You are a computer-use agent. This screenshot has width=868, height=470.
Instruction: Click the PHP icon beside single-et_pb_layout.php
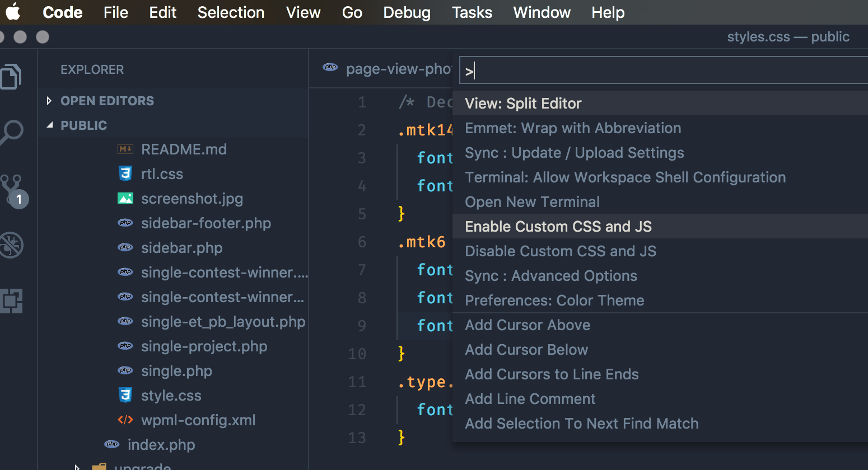click(125, 321)
